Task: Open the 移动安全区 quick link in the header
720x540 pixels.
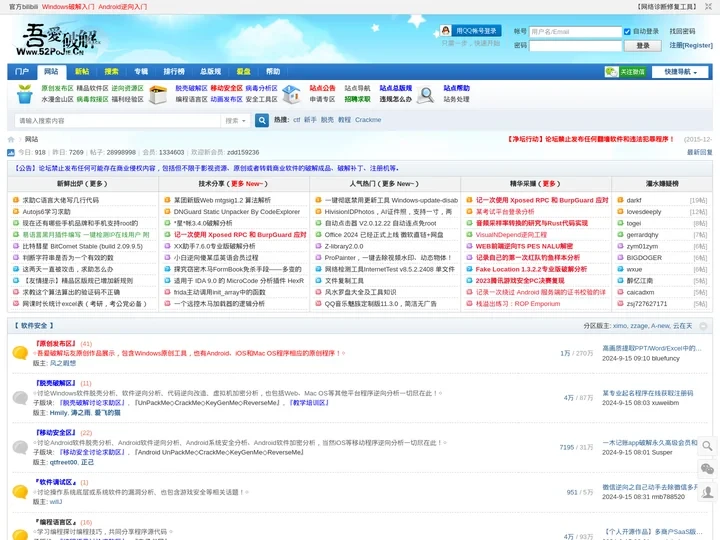Action: click(226, 88)
